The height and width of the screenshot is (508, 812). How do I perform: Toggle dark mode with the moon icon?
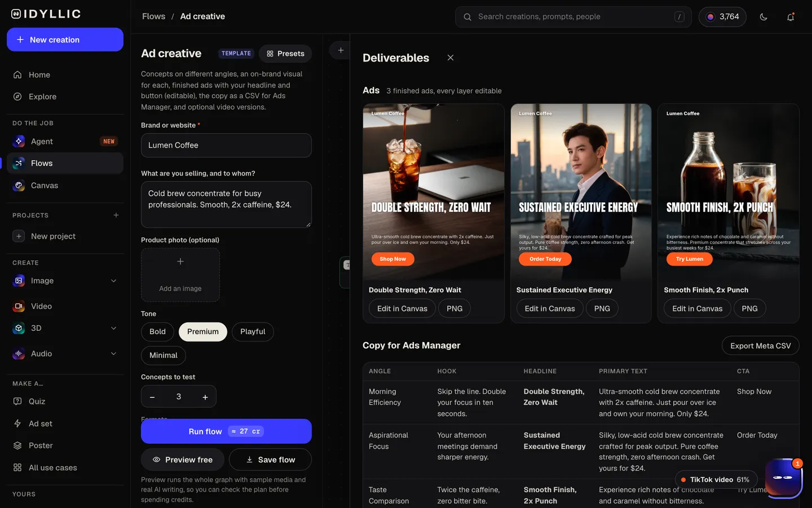(764, 17)
